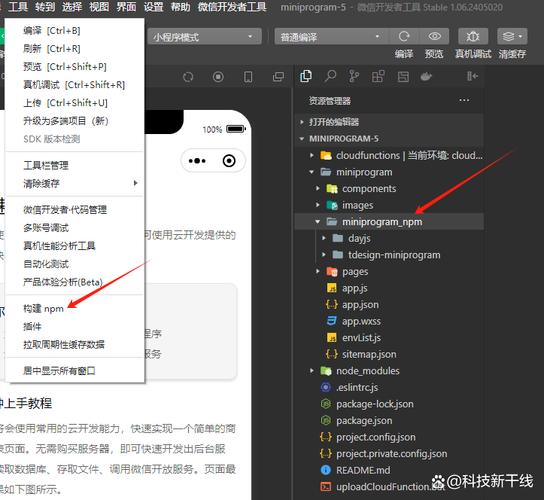Click the simulator phone device icon

(x=248, y=77)
